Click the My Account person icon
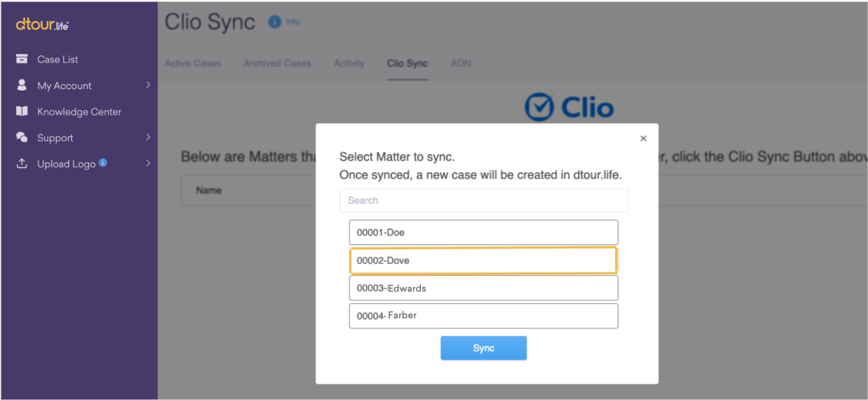This screenshot has height=400, width=868. (x=22, y=85)
